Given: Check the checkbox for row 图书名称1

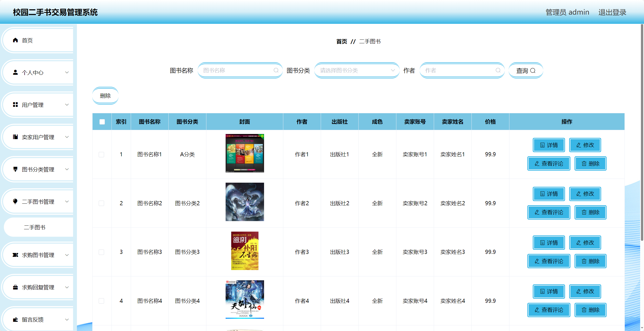Looking at the screenshot, I should (x=102, y=154).
